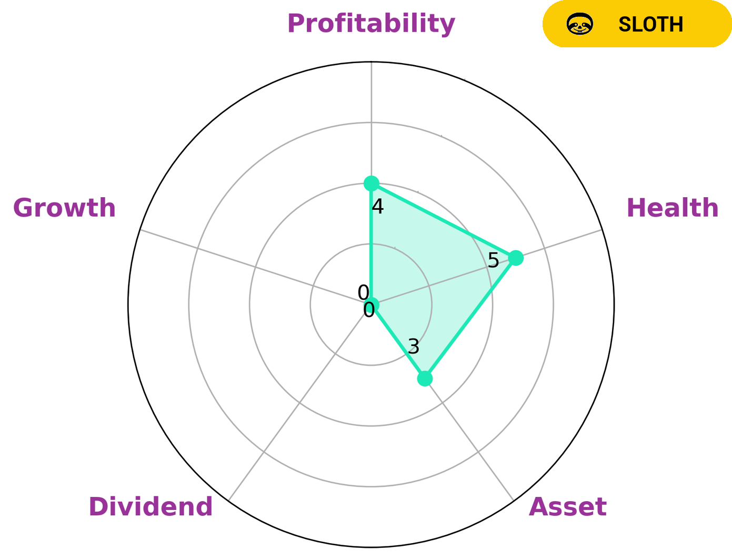Click the value label 5

click(493, 260)
